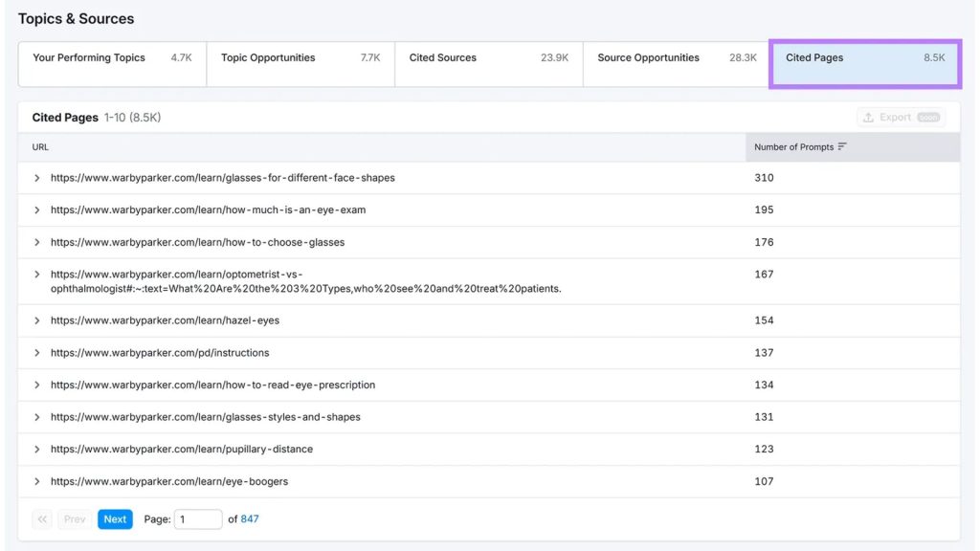Expand the pupillary-distance row
980x551 pixels.
point(37,450)
